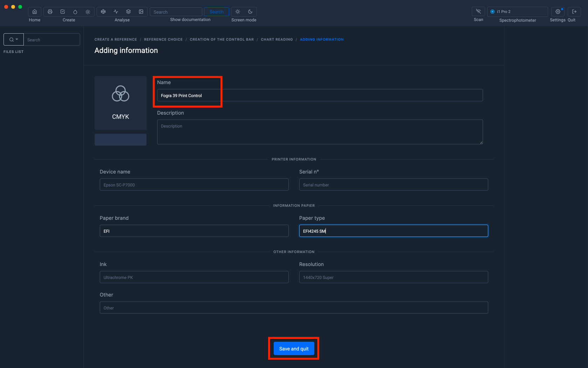
Task: Click the 'PRINTER INFORMATION' section heading
Action: [x=294, y=159]
